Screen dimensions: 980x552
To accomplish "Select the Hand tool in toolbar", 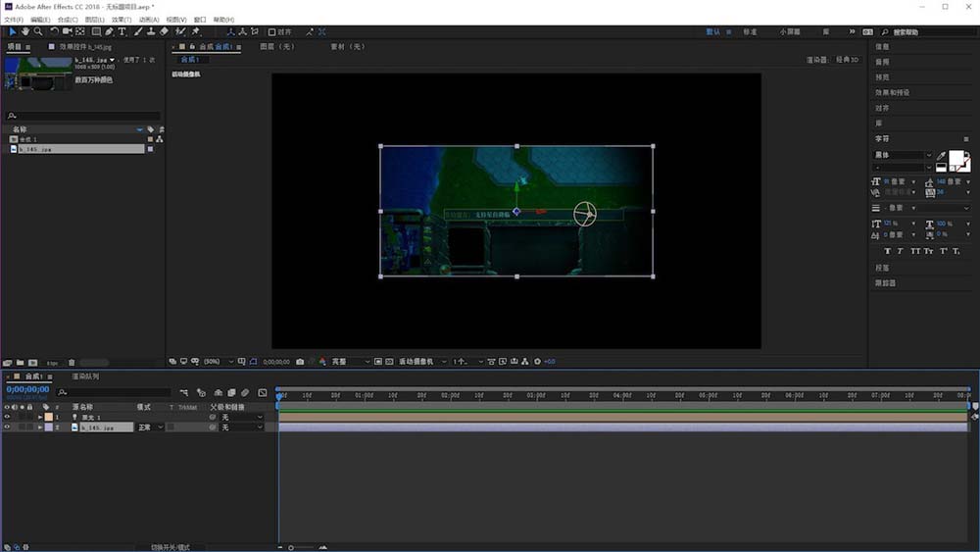I will (x=25, y=31).
